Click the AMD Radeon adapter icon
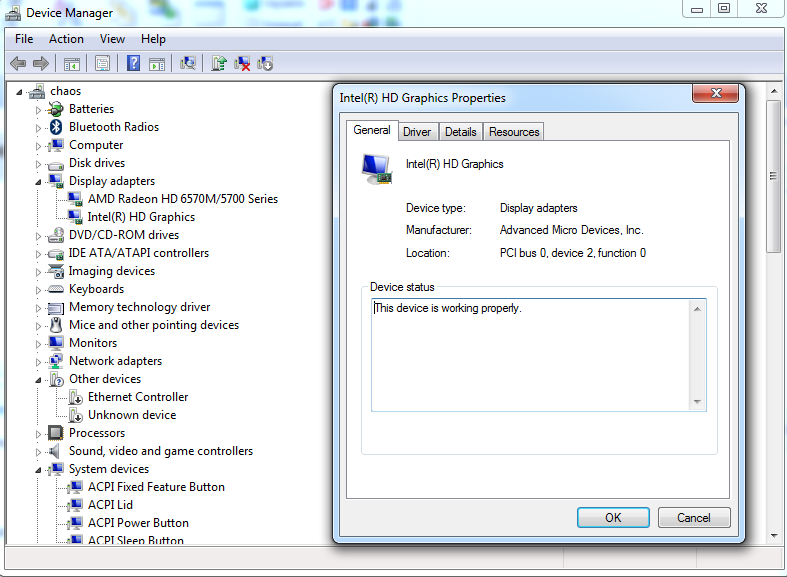This screenshot has height=577, width=787. [x=75, y=199]
